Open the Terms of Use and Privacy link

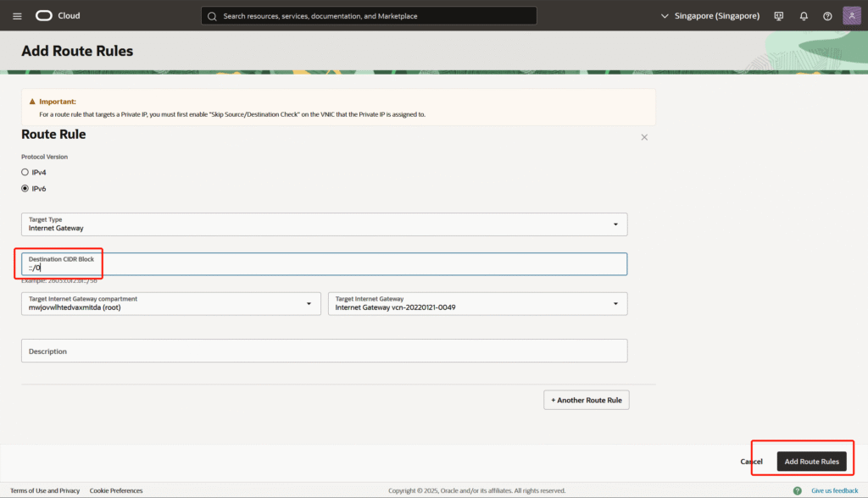pos(45,490)
